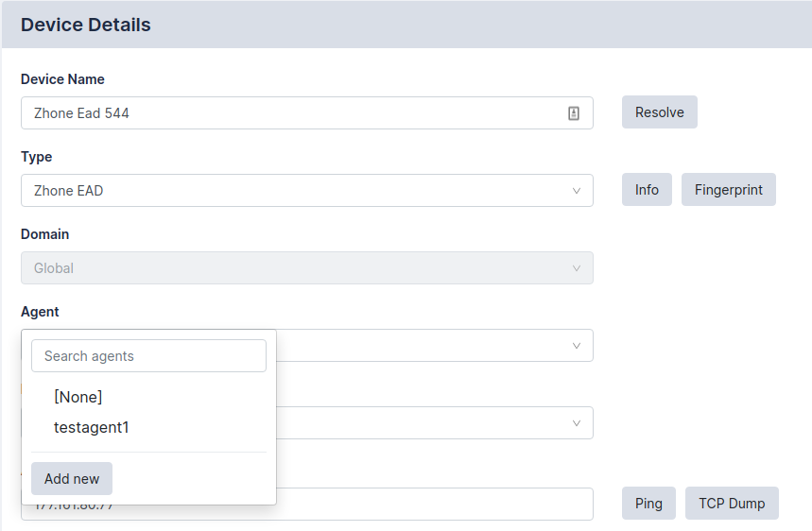Ping the device IP address

[648, 504]
